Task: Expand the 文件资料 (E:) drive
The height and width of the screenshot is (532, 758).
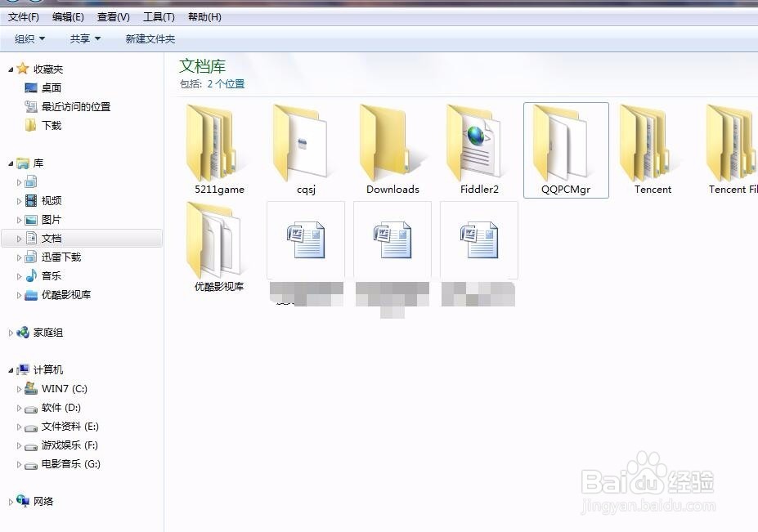Action: [x=20, y=427]
